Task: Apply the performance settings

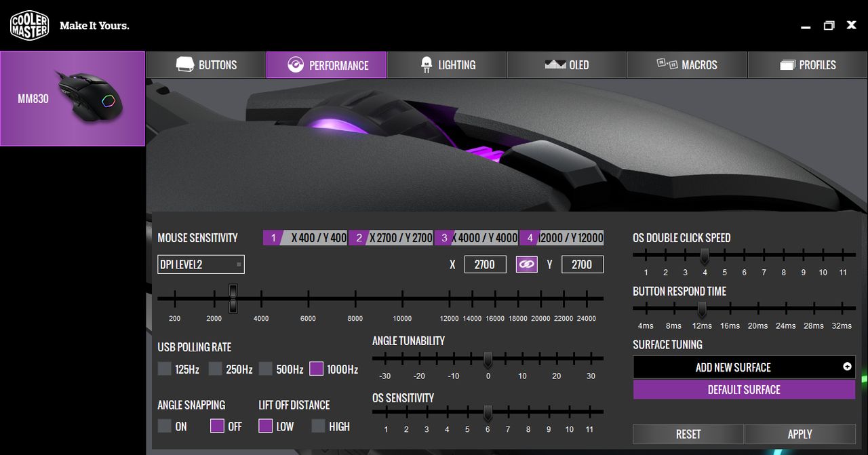Action: tap(800, 434)
